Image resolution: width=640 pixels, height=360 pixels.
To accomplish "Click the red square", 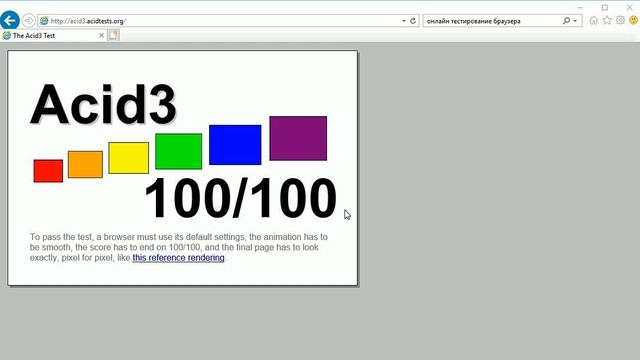I will tap(48, 171).
